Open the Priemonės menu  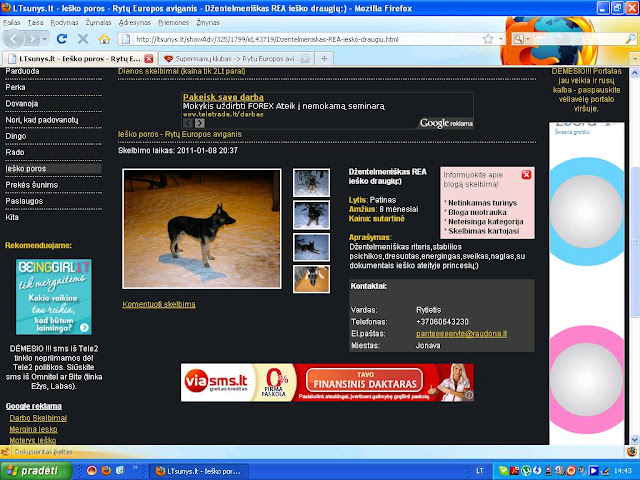173,22
